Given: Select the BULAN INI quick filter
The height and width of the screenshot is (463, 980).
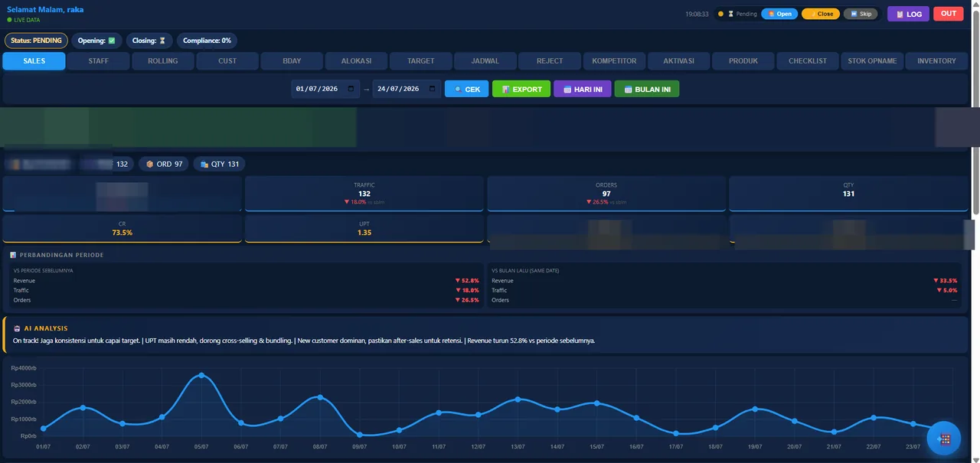Looking at the screenshot, I should coord(647,90).
